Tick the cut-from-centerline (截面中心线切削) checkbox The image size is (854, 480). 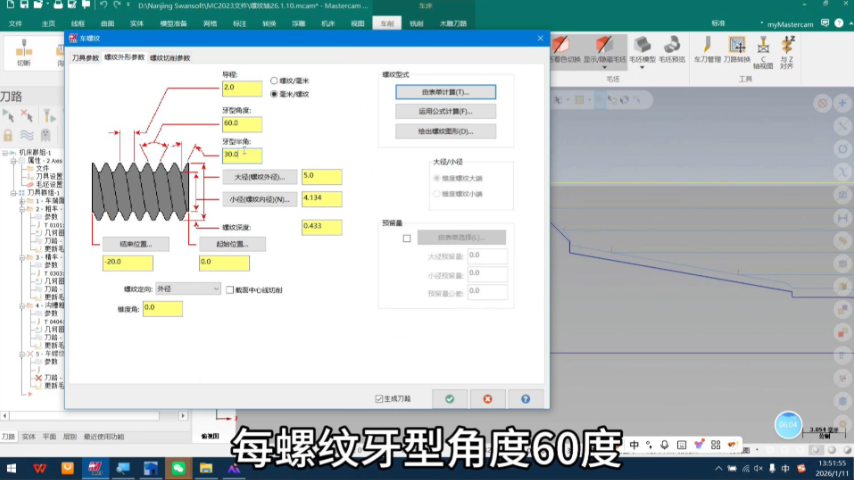230,290
